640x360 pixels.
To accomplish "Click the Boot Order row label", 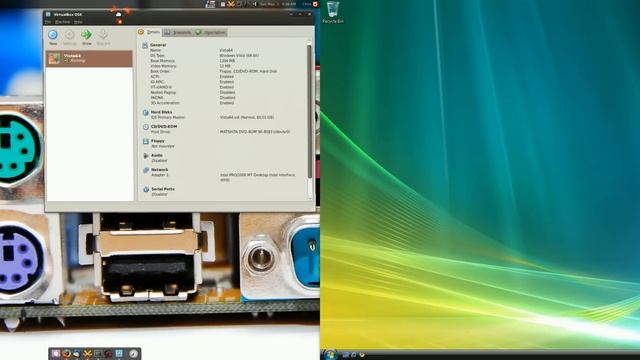I will tap(160, 71).
